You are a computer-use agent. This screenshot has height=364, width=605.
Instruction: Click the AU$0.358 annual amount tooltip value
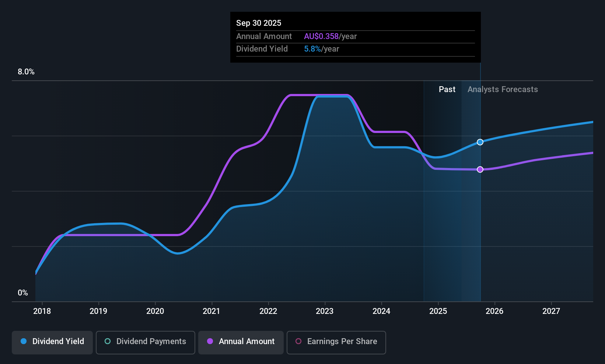[321, 36]
